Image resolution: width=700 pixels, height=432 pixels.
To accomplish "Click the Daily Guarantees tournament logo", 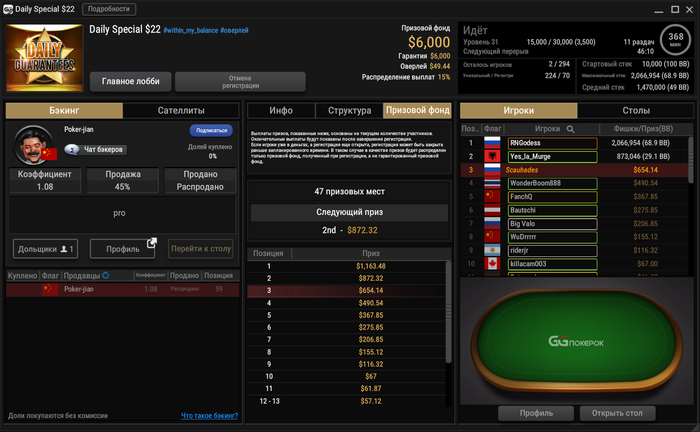I will click(x=44, y=58).
